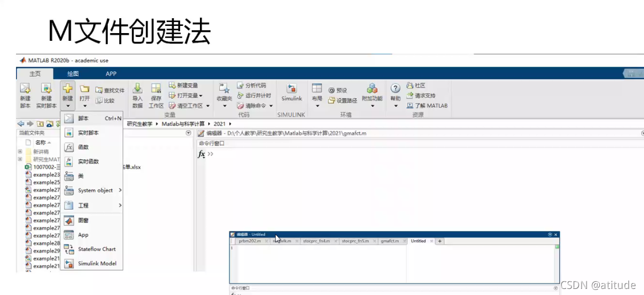Click the 收藏夹 favorites icon
Image resolution: width=644 pixels, height=295 pixels.
(x=225, y=89)
